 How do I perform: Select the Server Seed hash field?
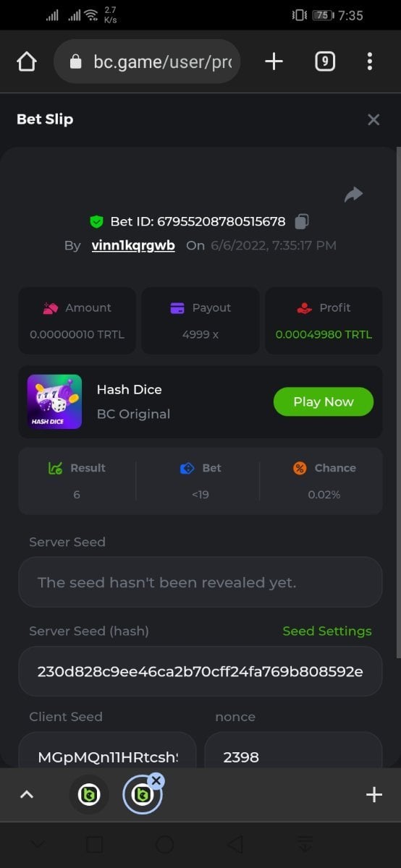(200, 671)
